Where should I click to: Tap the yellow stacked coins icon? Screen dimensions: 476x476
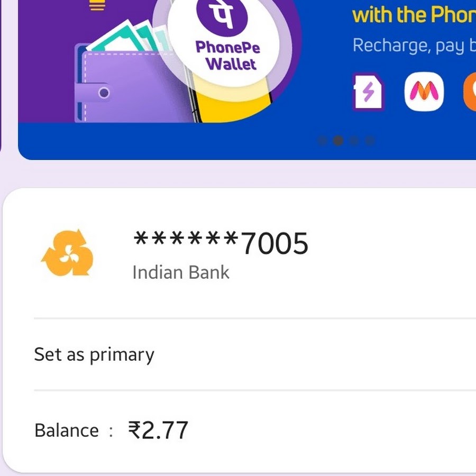coord(97,5)
